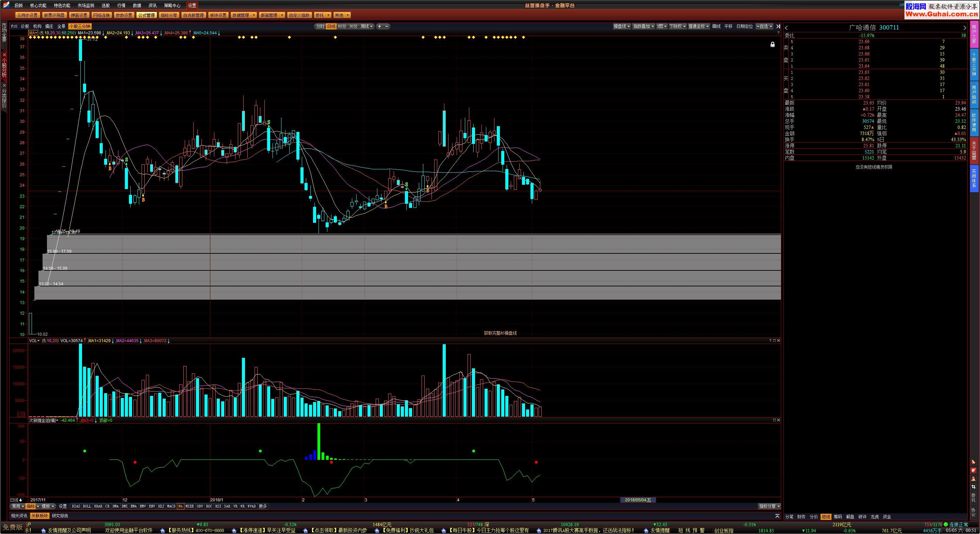Click the app logo icon at top-left

tap(6, 5)
